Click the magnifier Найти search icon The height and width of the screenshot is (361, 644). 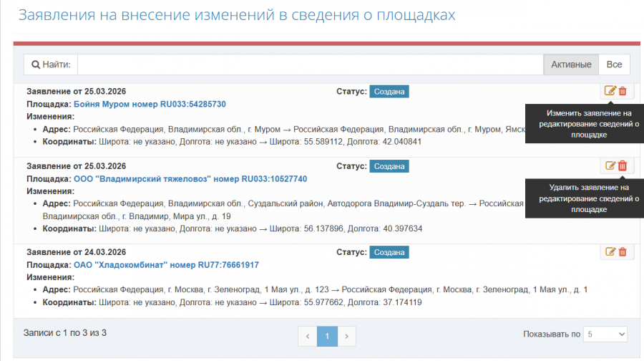click(x=36, y=64)
